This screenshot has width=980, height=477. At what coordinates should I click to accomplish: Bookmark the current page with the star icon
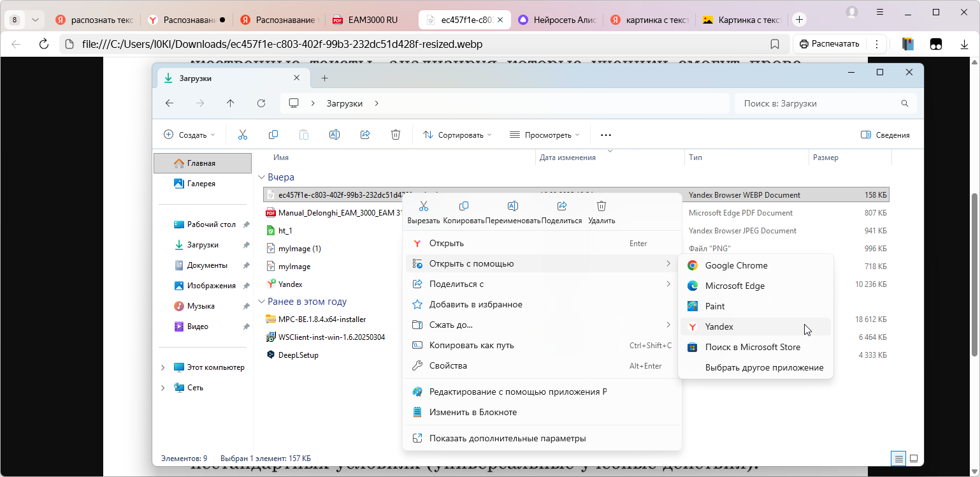click(775, 43)
